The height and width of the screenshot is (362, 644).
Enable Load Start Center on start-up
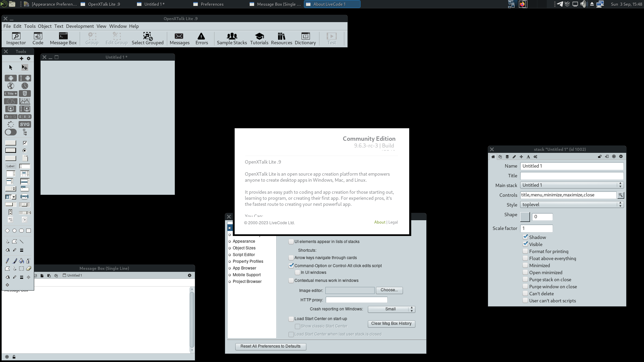point(291,319)
